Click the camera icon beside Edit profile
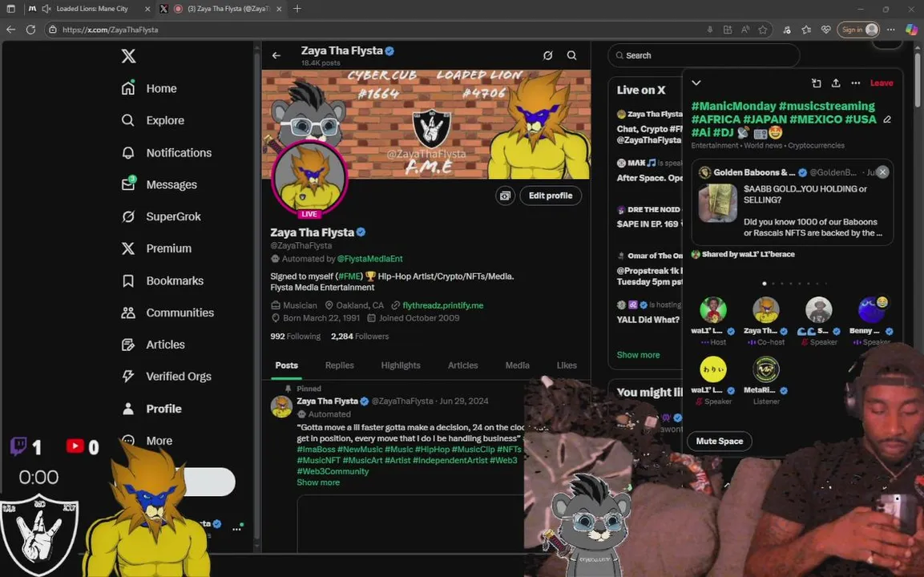 pyautogui.click(x=505, y=196)
